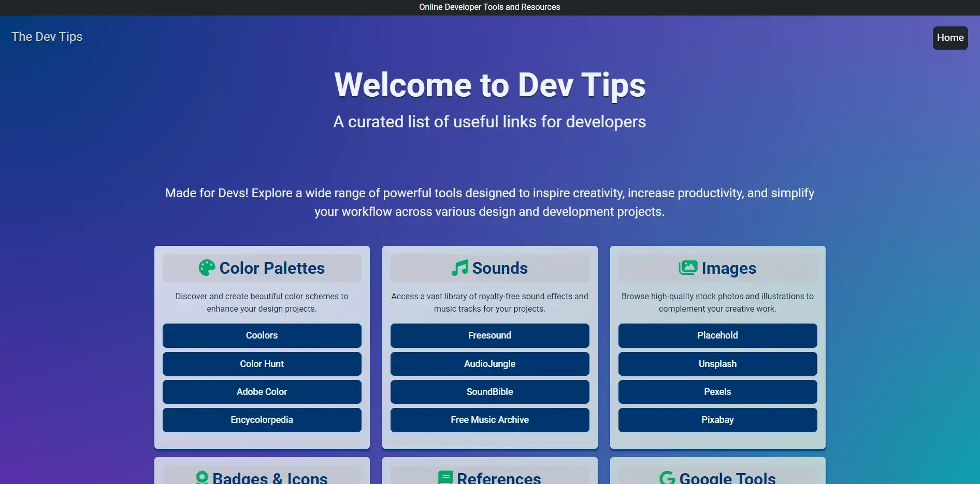
Task: Click the Made for Devs intro paragraph
Action: (x=490, y=202)
